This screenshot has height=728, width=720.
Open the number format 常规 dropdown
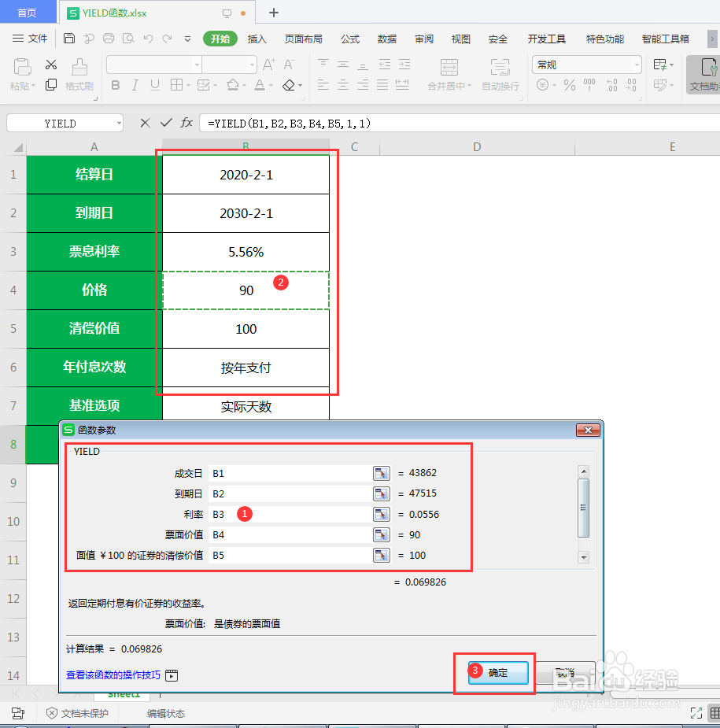637,65
